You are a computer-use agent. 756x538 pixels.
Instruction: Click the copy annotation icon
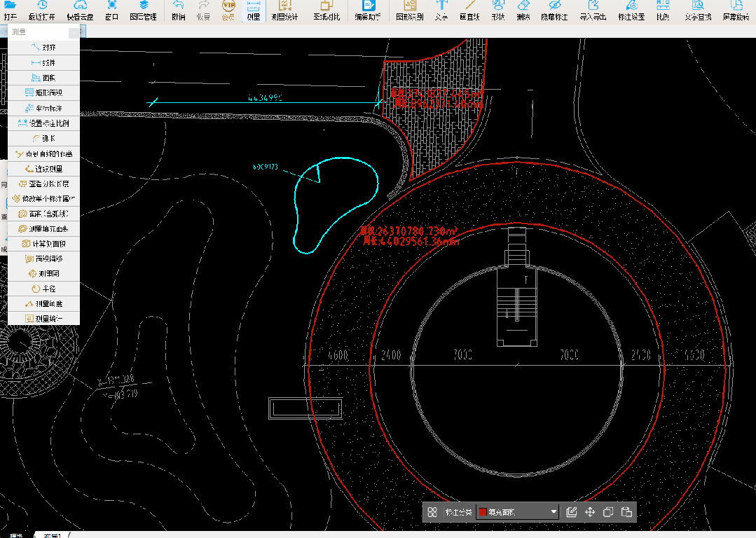pyautogui.click(x=608, y=512)
